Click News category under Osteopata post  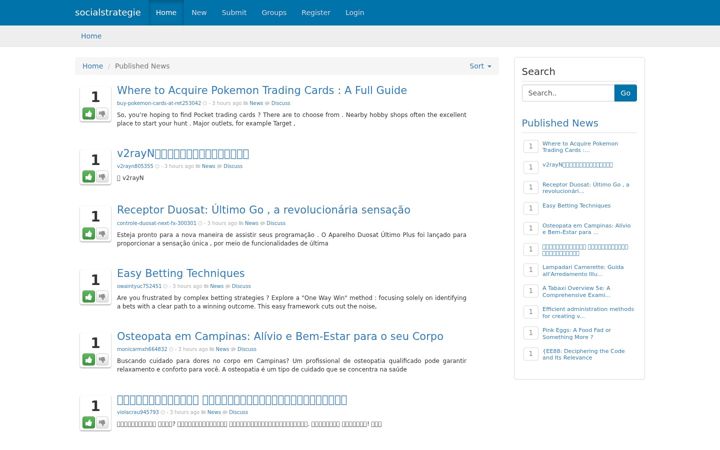pos(222,349)
